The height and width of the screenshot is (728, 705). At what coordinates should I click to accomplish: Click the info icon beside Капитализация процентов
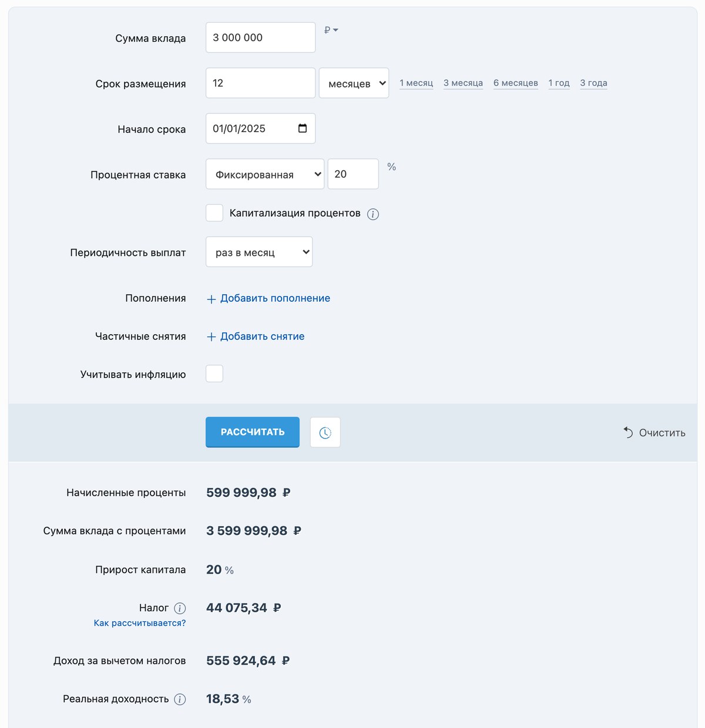[x=373, y=214]
